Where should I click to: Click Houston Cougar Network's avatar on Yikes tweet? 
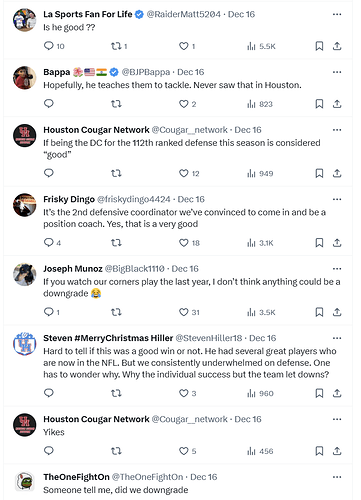[x=25, y=425]
